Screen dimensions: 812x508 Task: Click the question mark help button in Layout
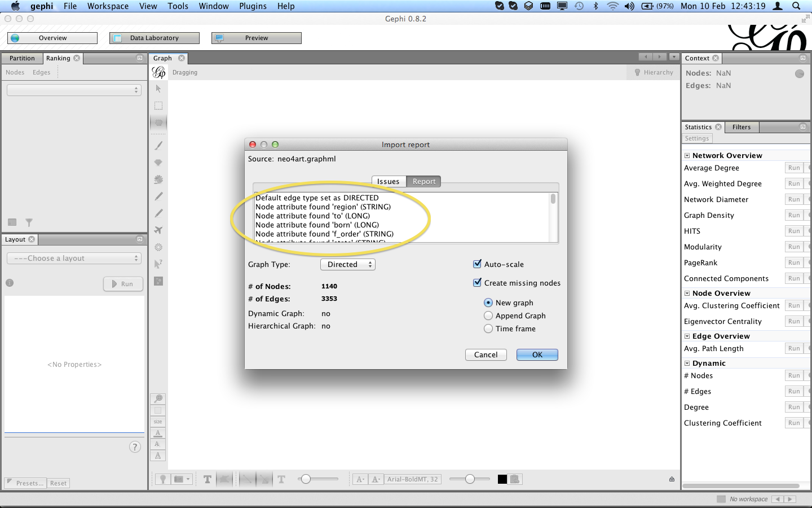point(135,447)
